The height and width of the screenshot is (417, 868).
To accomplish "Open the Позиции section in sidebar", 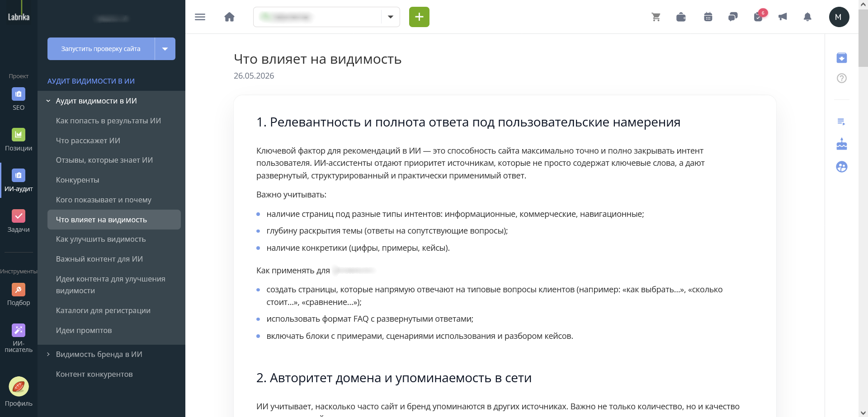I will pyautogui.click(x=19, y=140).
